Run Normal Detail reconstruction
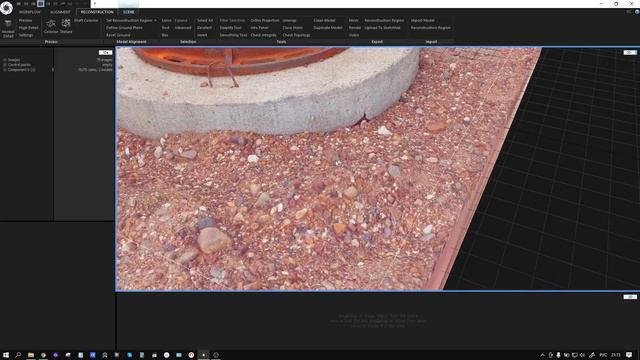Image resolution: width=640 pixels, height=360 pixels. [x=8, y=29]
